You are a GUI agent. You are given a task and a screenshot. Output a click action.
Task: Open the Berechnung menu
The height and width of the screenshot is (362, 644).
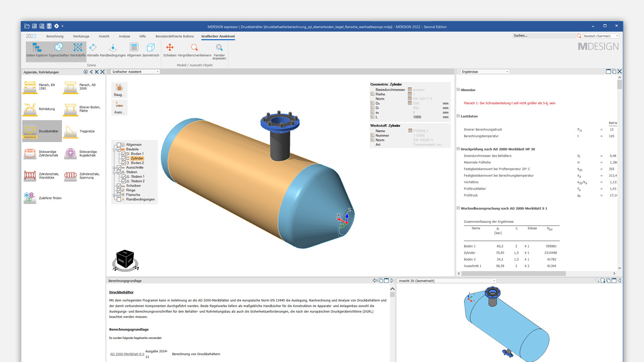[x=55, y=36]
